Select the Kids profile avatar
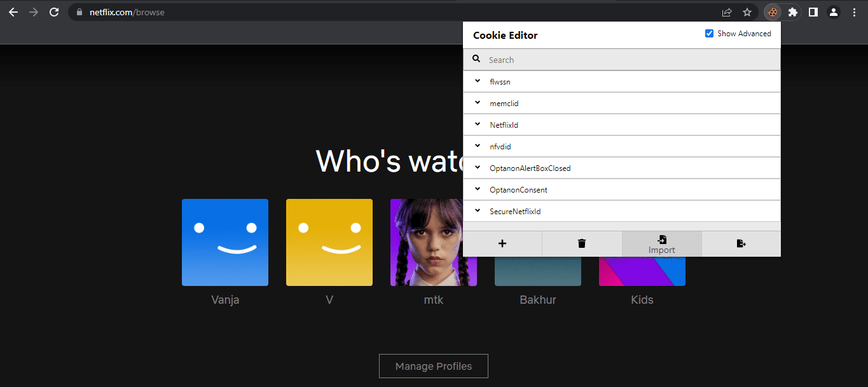Screen dimensions: 868x387 coord(642,271)
